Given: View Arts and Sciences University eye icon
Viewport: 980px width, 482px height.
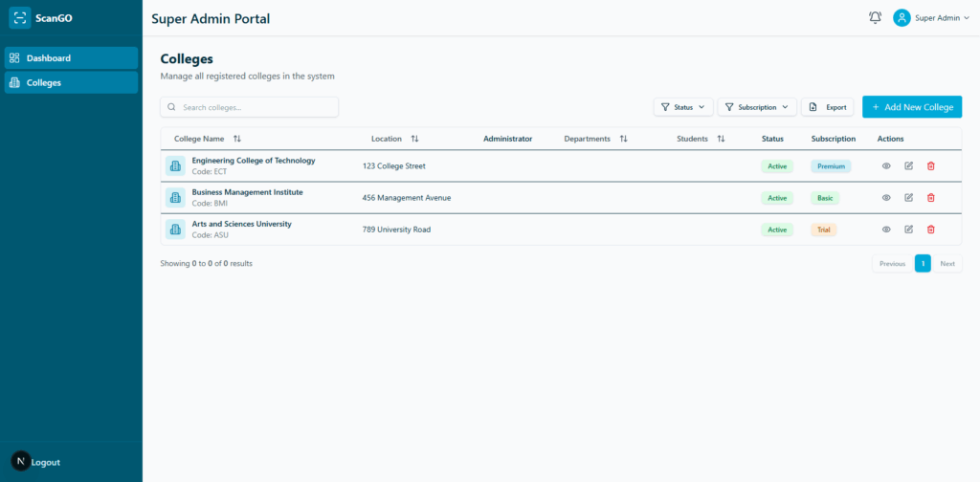Looking at the screenshot, I should 886,230.
